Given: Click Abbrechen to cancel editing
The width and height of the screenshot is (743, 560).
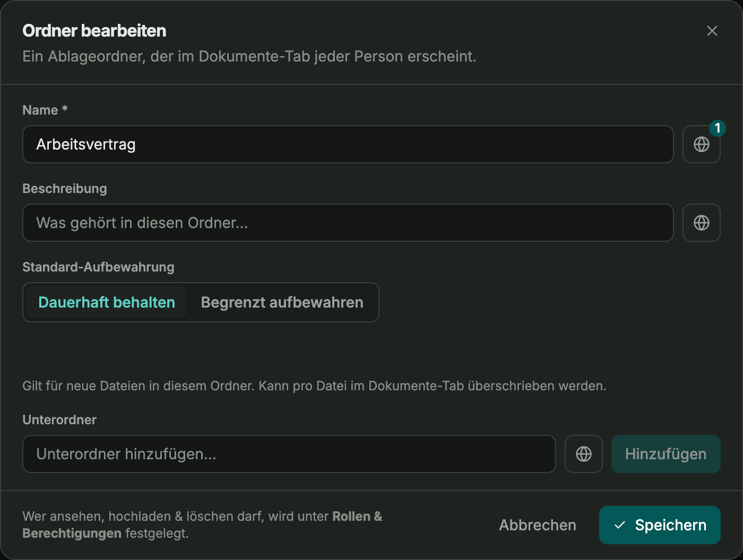Looking at the screenshot, I should tap(537, 525).
